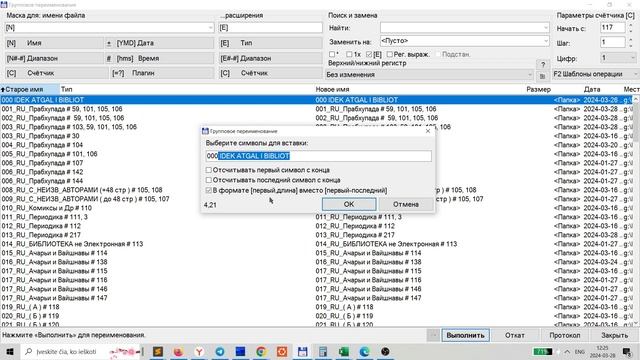
Task: Expand the Найти search history dropdown
Action: (546, 28)
